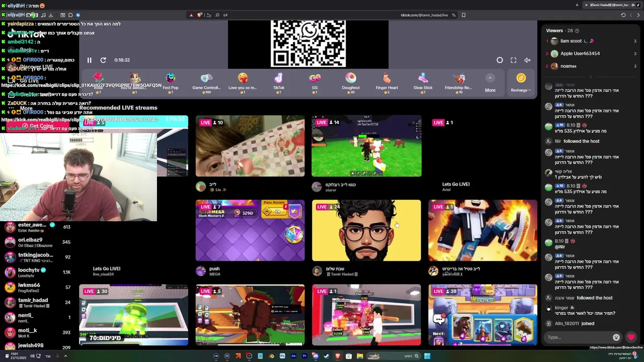Viewport: 644px width, 362px height.
Task: Click the browser address bar tiktok.com URL
Action: coord(424,15)
